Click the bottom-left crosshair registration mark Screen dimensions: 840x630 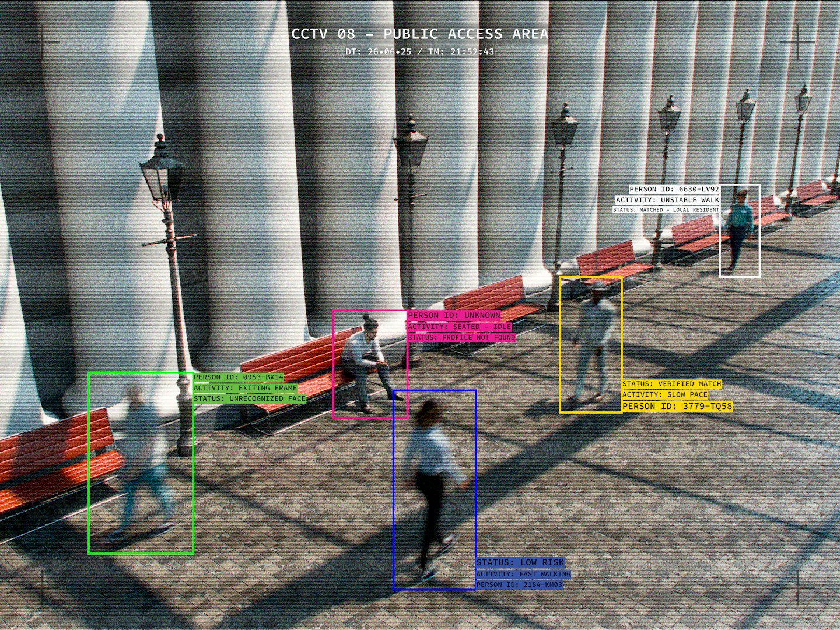(43, 587)
